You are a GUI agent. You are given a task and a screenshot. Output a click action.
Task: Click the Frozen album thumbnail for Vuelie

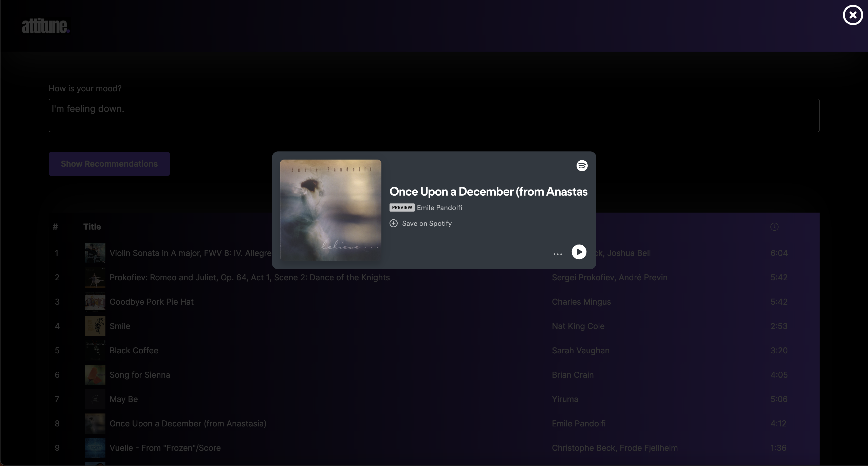95,448
